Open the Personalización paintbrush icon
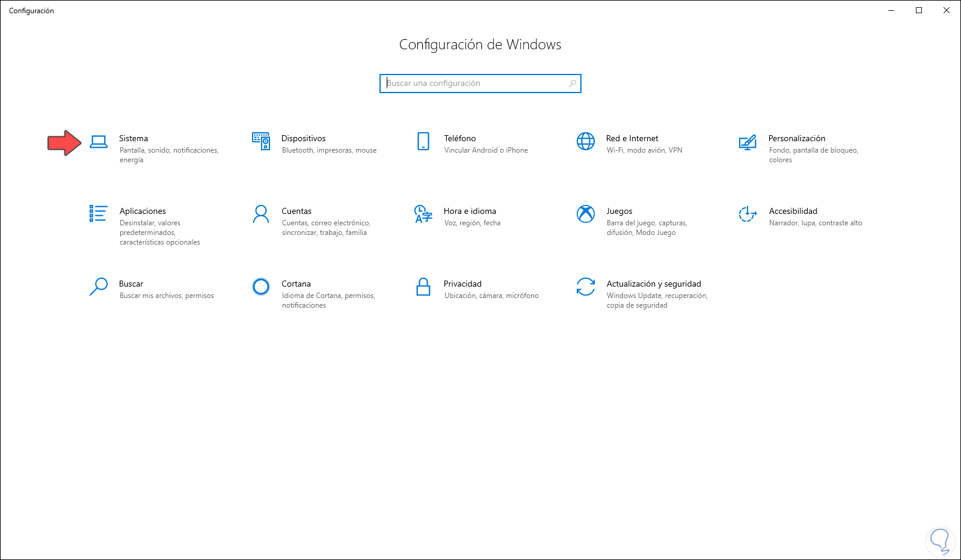Screen dimensions: 961x560 748,142
